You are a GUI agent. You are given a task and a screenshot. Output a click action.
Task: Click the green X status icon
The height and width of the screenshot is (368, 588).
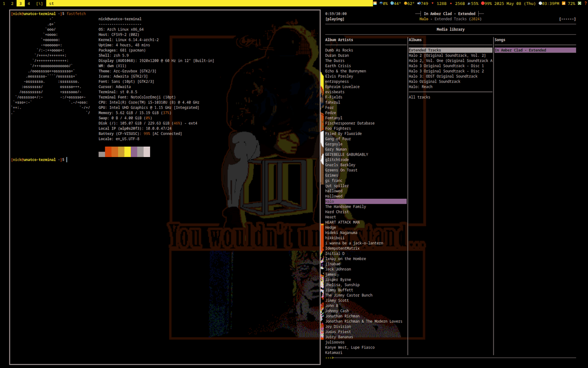click(579, 3)
